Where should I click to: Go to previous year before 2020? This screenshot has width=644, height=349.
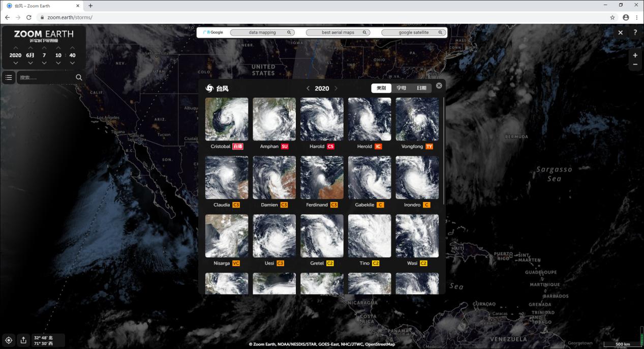pyautogui.click(x=308, y=89)
